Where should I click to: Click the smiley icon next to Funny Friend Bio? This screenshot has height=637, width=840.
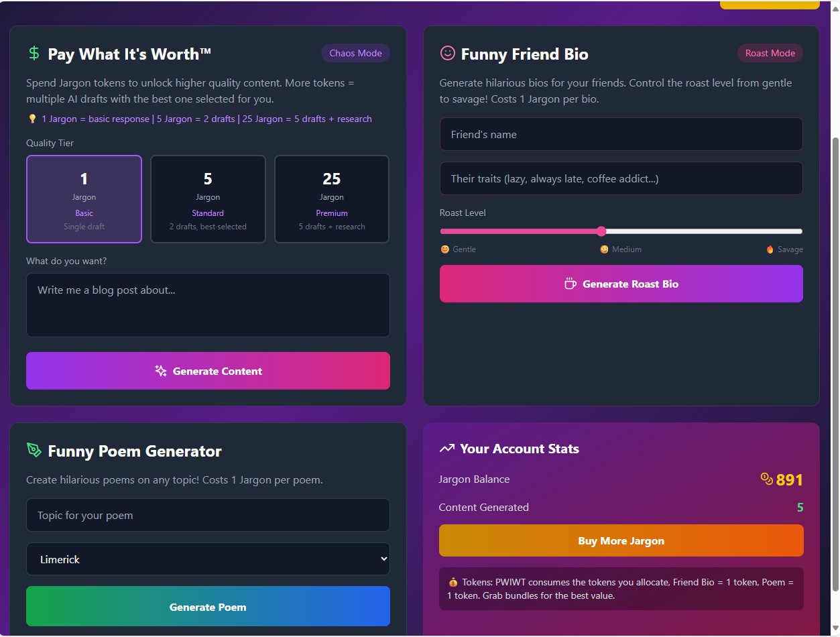coord(447,54)
